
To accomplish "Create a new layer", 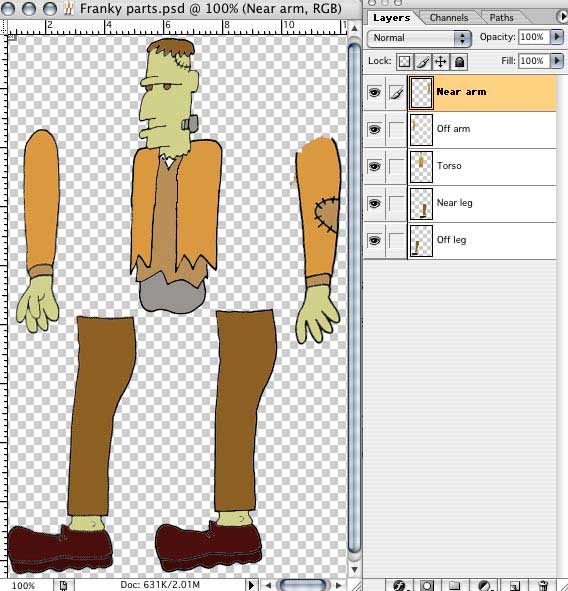I will pos(514,585).
